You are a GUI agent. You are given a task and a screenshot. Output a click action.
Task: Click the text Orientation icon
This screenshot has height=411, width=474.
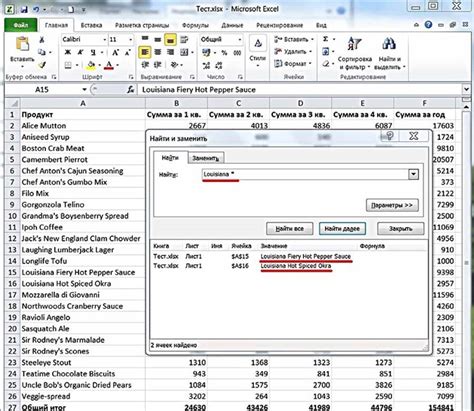click(x=174, y=65)
